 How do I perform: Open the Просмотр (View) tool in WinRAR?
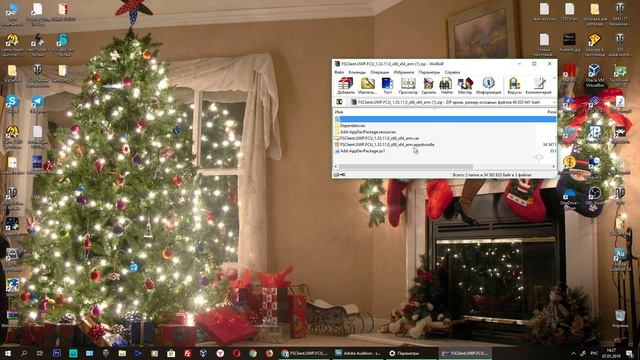408,86
